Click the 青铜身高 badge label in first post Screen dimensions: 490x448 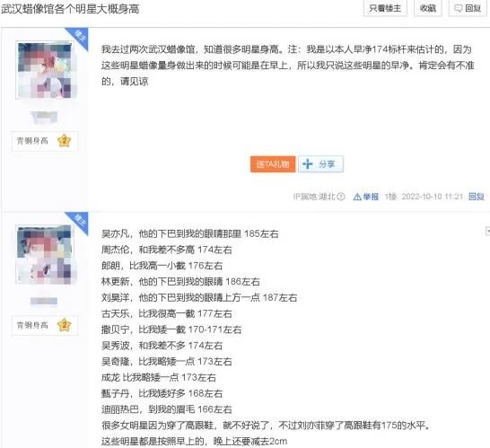coord(32,141)
